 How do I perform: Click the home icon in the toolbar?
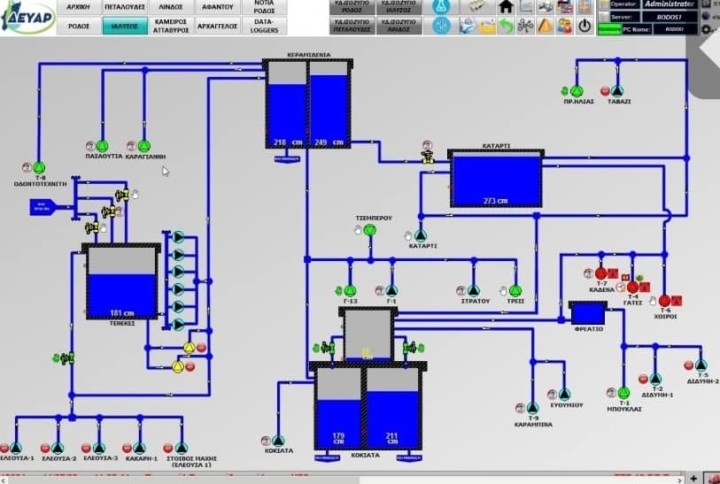pos(506,7)
